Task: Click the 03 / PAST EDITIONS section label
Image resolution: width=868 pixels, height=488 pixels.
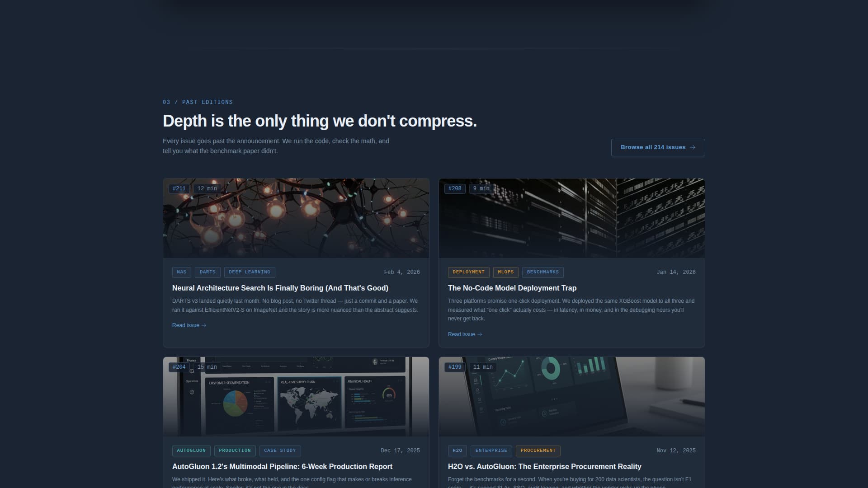Action: click(x=198, y=102)
